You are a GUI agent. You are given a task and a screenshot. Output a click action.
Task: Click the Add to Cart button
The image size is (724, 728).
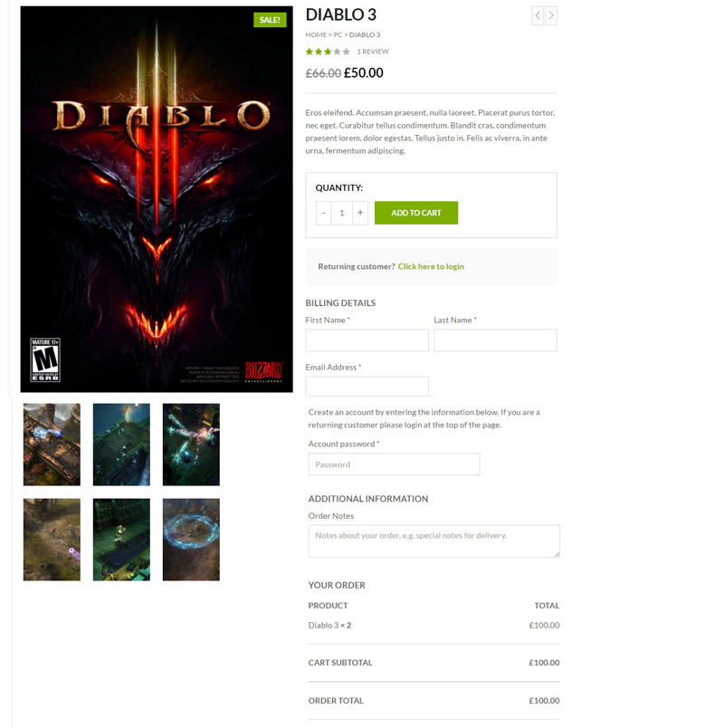[x=416, y=213]
